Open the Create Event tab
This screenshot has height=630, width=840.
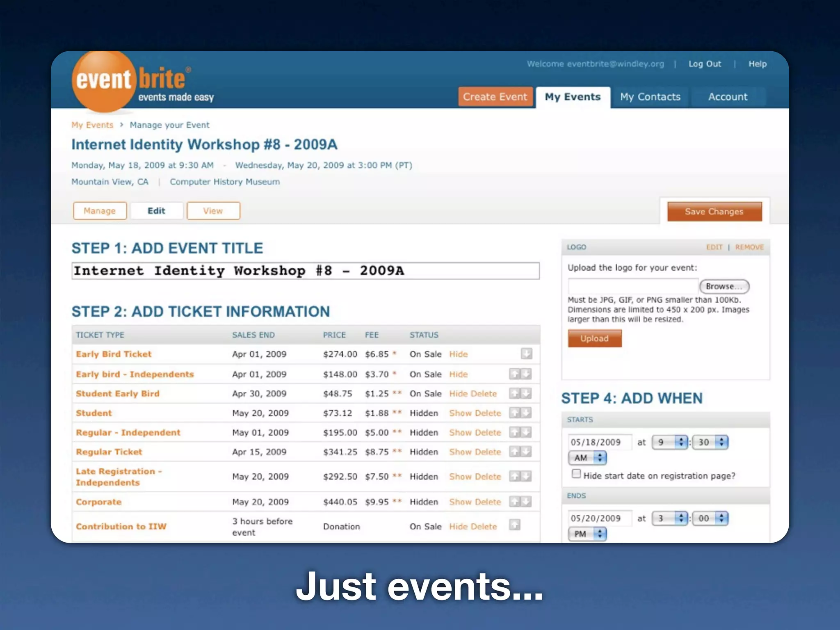click(x=495, y=97)
